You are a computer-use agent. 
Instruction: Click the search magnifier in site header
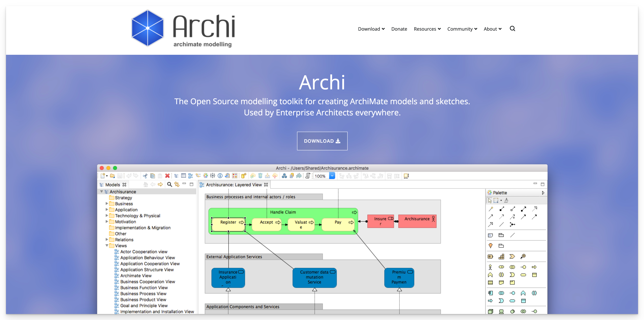point(512,28)
